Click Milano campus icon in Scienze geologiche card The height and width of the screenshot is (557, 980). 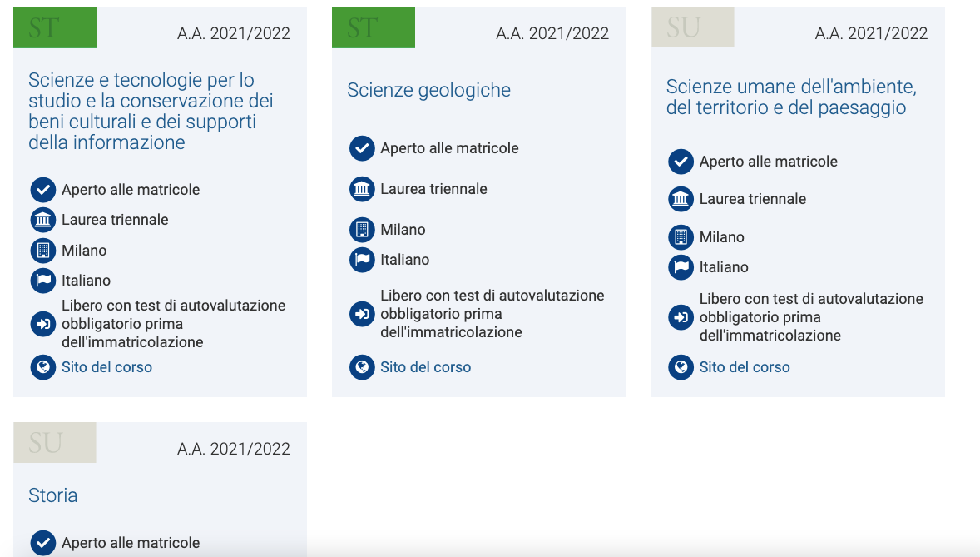point(362,230)
